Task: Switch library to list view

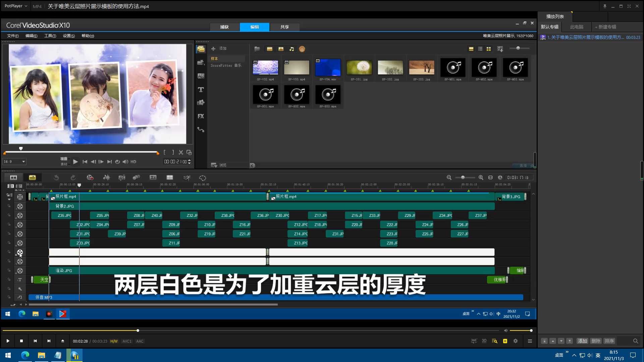Action: coord(480,49)
